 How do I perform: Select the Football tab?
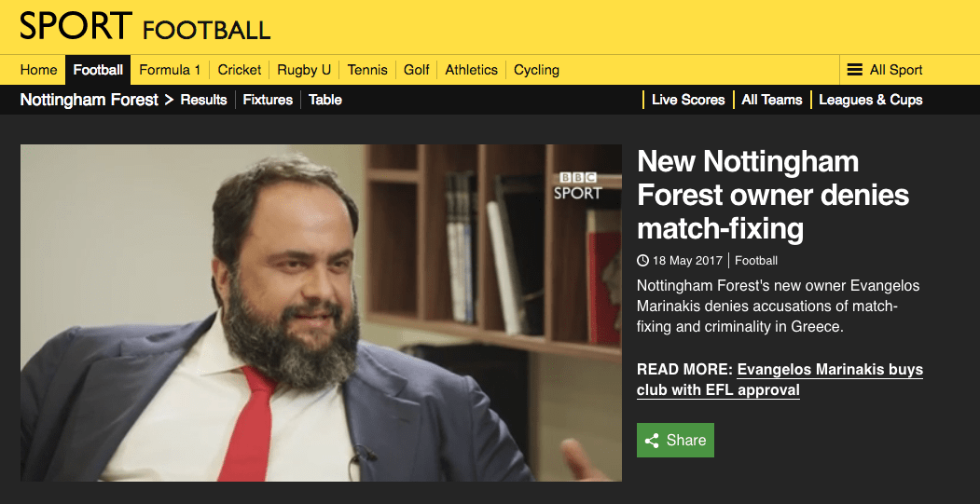tap(98, 70)
